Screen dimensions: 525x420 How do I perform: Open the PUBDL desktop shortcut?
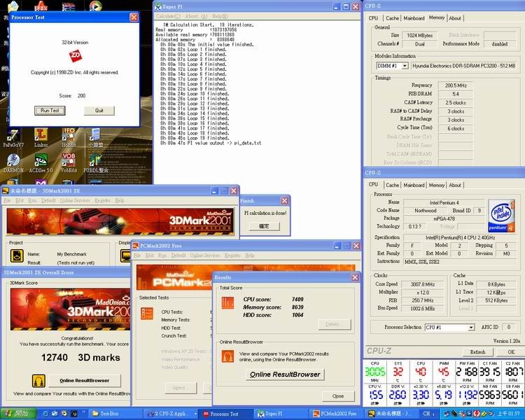(x=96, y=163)
